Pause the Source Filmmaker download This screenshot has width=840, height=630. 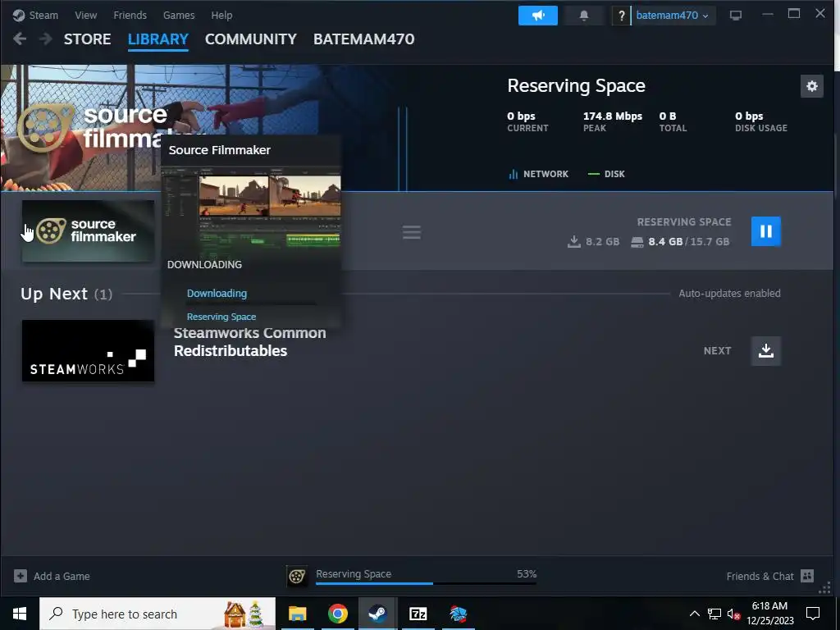click(x=766, y=231)
